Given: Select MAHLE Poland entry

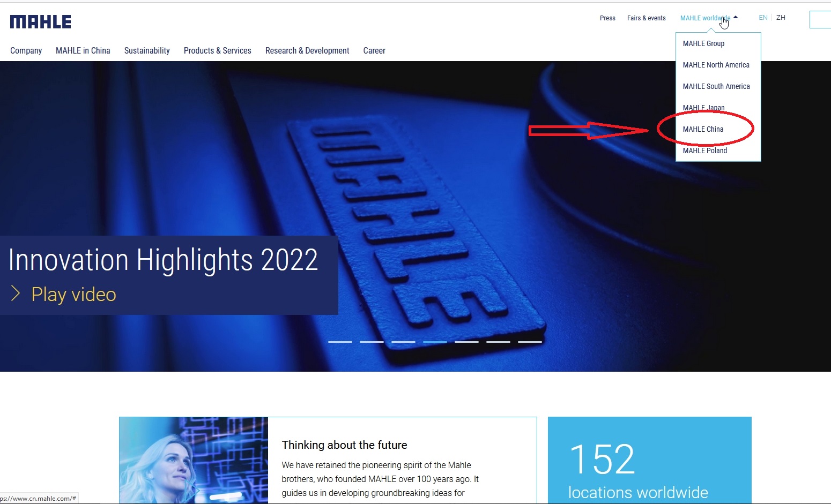Looking at the screenshot, I should 705,151.
